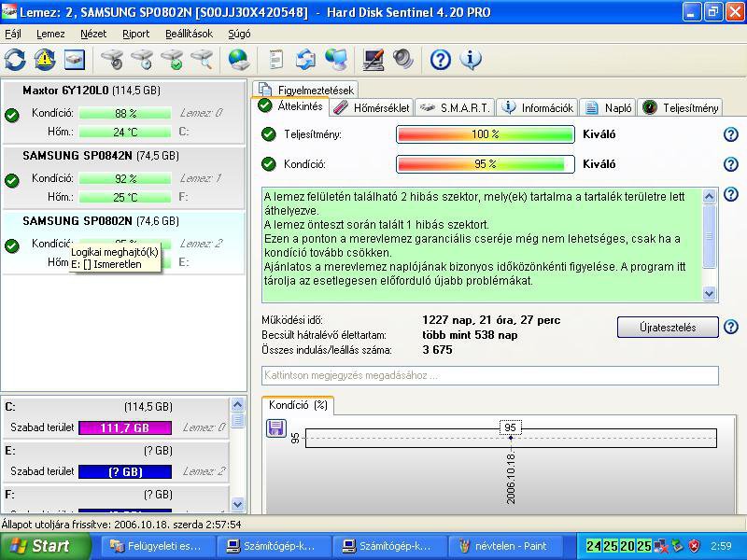The height and width of the screenshot is (560, 747).
Task: Click the E: free space blue bar
Action: (125, 471)
